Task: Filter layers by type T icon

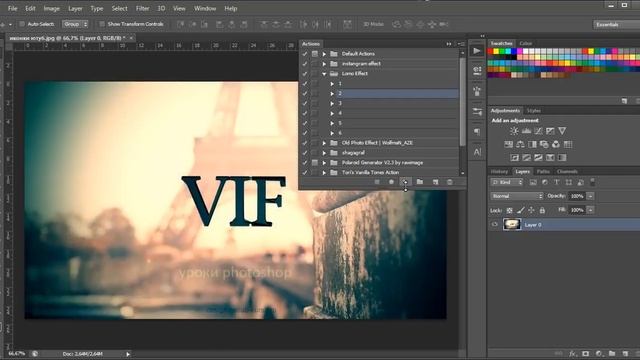Action: pos(557,182)
